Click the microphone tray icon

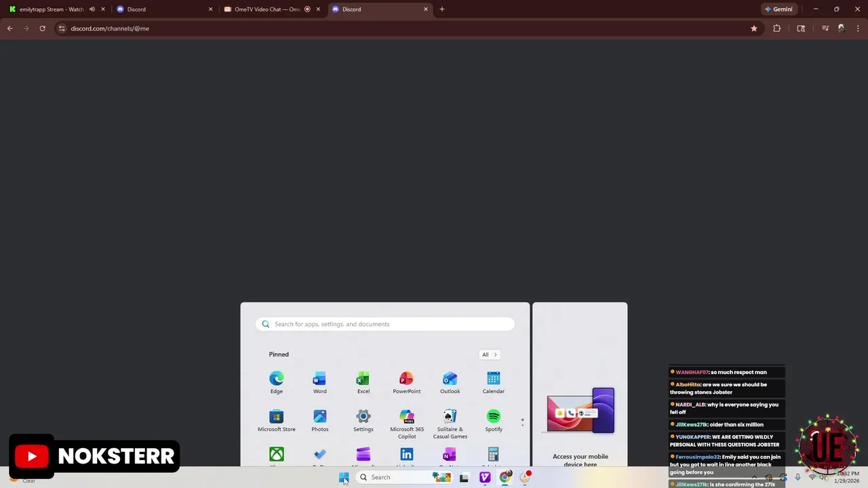(x=797, y=477)
